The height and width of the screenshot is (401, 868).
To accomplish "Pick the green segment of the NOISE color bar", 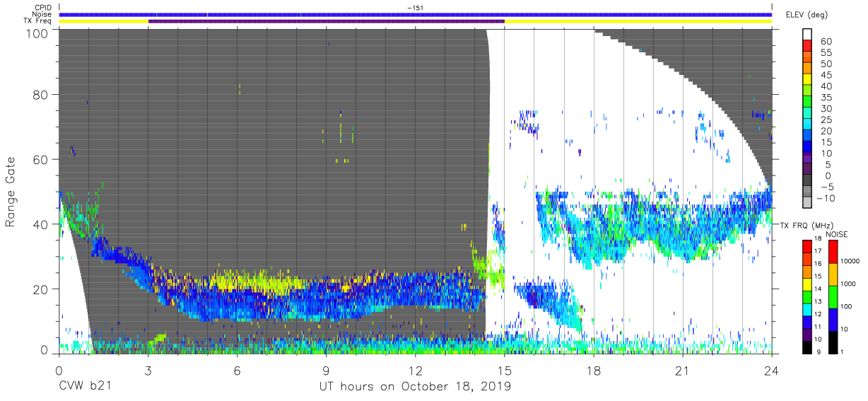I will click(831, 296).
